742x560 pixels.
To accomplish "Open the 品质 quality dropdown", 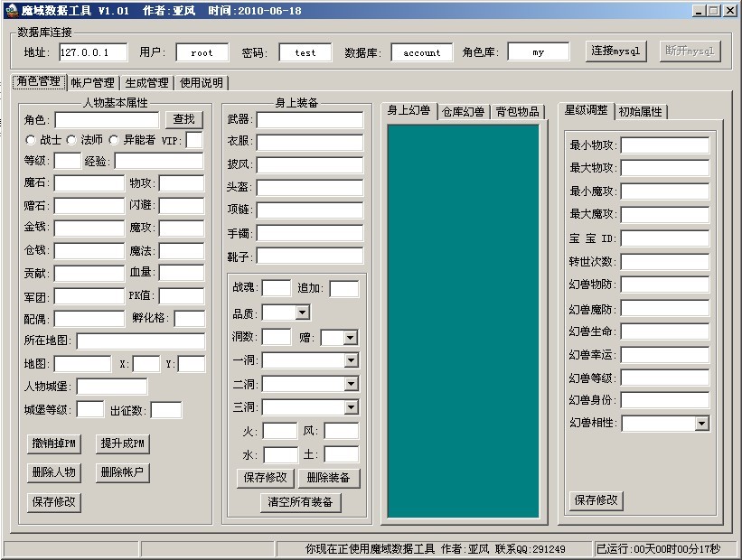I will point(302,312).
